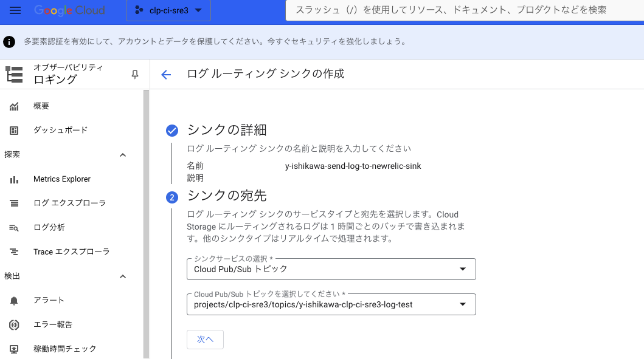
Task: Open ログ エクスプローラ in the sidebar
Action: pyautogui.click(x=70, y=203)
